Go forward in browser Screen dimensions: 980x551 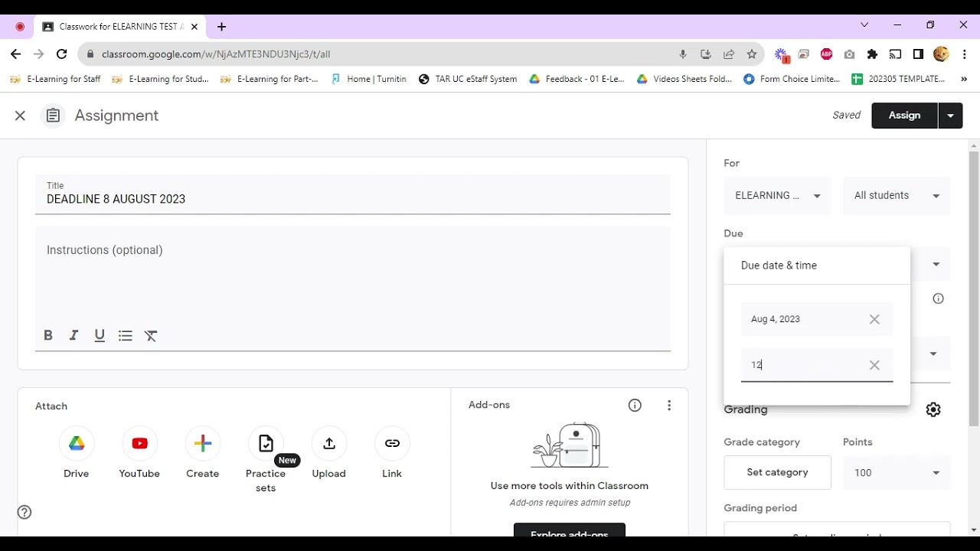tap(39, 54)
